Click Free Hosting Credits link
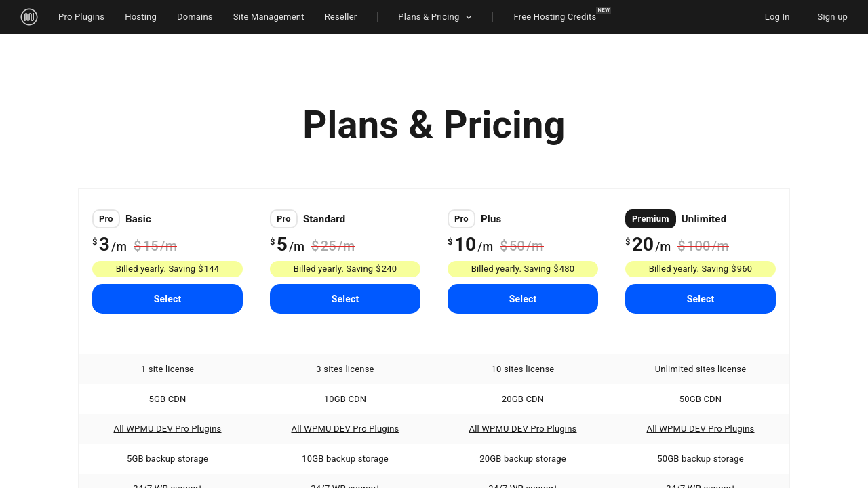Viewport: 868px width, 488px height. pos(555,17)
